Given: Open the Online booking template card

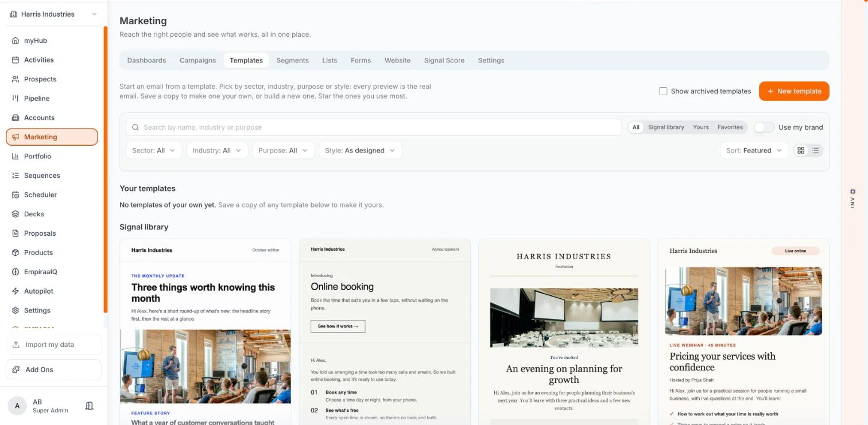Looking at the screenshot, I should click(x=385, y=332).
